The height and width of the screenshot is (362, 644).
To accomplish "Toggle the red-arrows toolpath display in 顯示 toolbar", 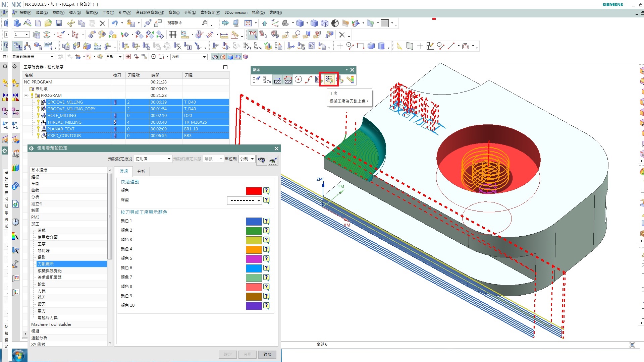I will (x=288, y=80).
